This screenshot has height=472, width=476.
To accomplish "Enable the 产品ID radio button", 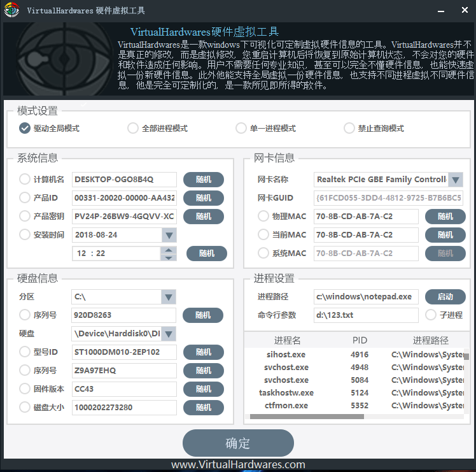I will click(x=25, y=197).
